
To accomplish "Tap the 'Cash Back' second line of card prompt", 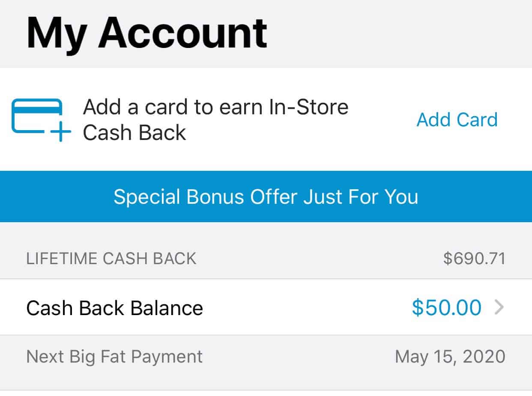I will point(134,133).
